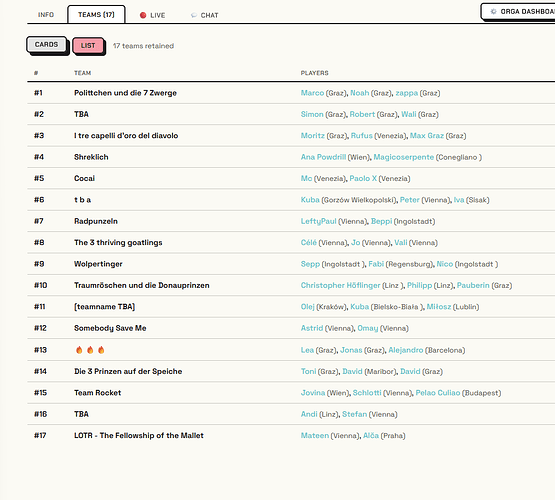Screen dimensions: 555x500
Task: Click the Team column header
Action: coord(82,73)
